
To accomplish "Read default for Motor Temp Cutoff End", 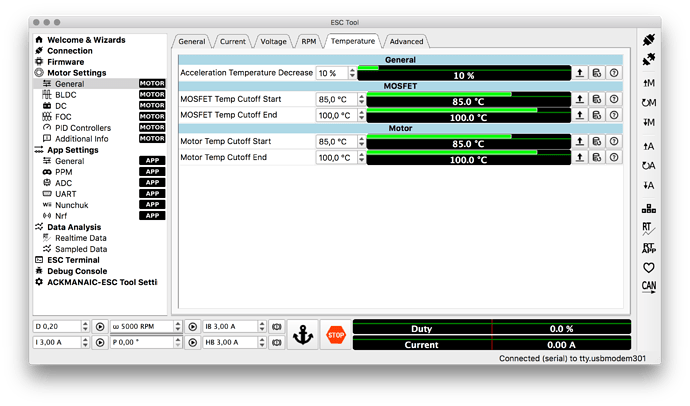I will pyautogui.click(x=597, y=157).
